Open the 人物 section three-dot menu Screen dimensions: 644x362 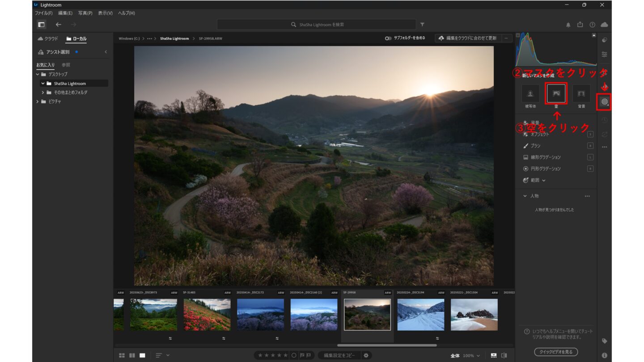click(587, 196)
